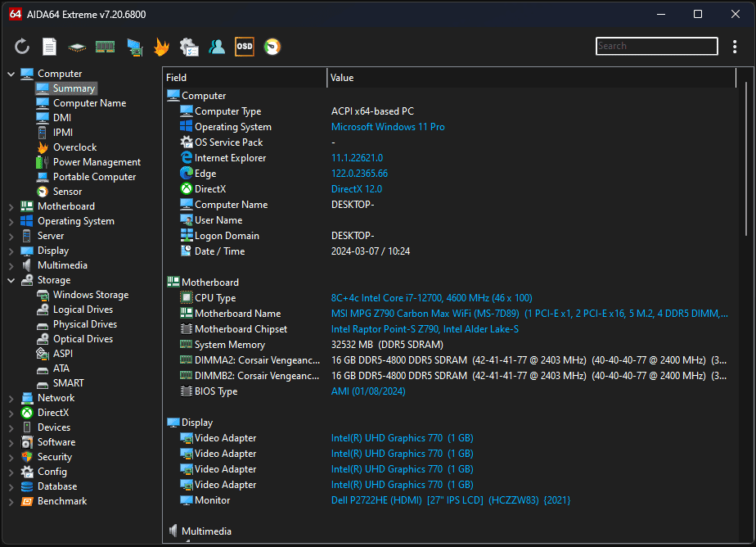Open the Report document icon
This screenshot has width=756, height=547.
(50, 47)
